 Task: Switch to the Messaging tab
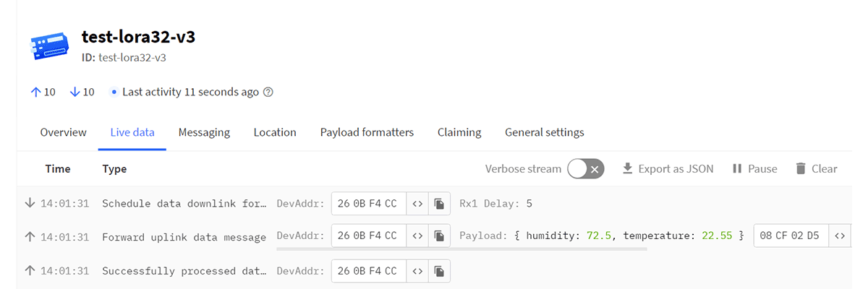(204, 132)
